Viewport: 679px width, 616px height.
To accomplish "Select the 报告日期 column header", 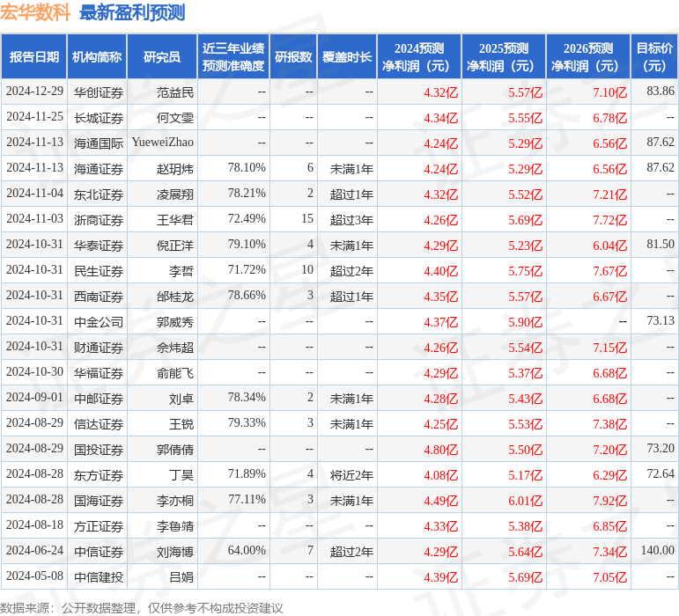I will tap(34, 57).
